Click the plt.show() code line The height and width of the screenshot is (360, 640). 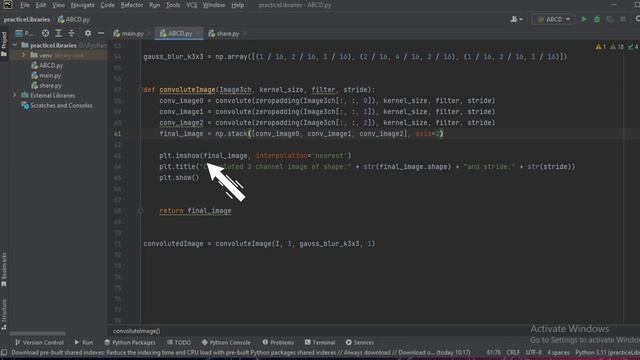[179, 178]
